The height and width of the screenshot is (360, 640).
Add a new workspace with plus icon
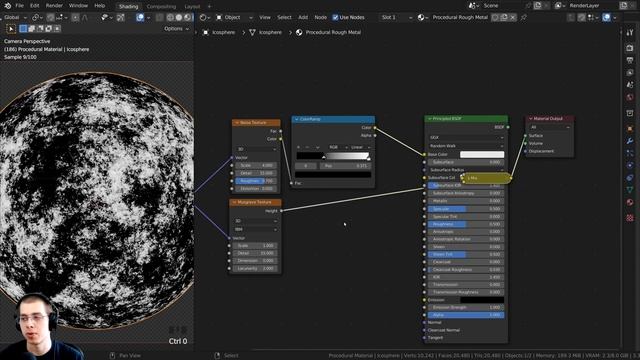click(x=209, y=7)
